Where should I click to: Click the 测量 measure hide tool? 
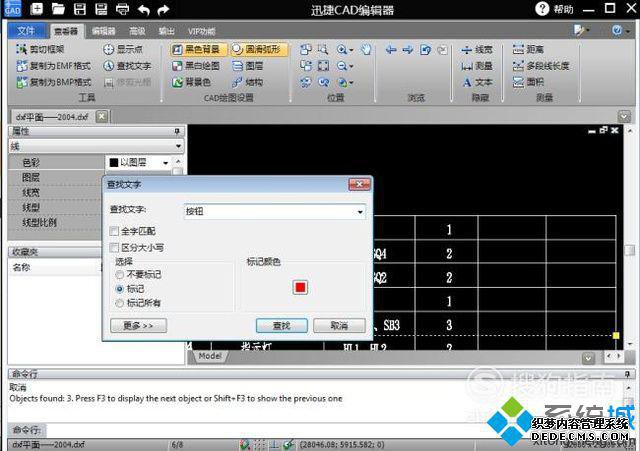477,66
